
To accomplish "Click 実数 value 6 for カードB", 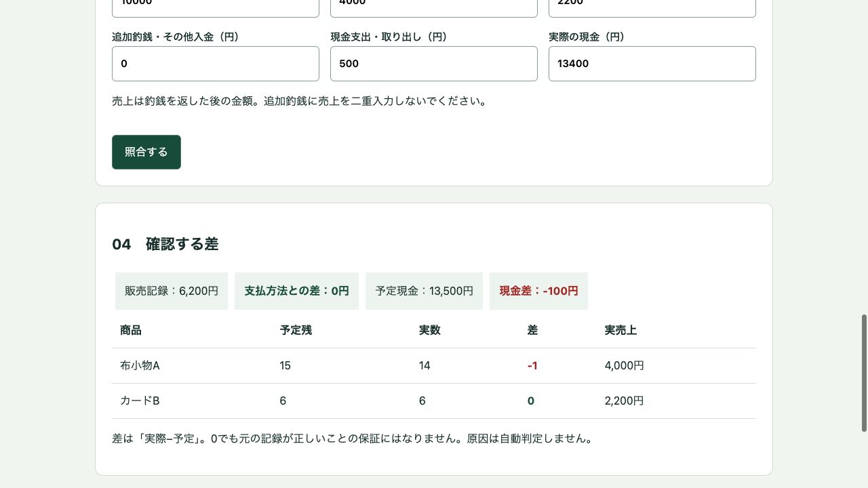I will point(422,401).
